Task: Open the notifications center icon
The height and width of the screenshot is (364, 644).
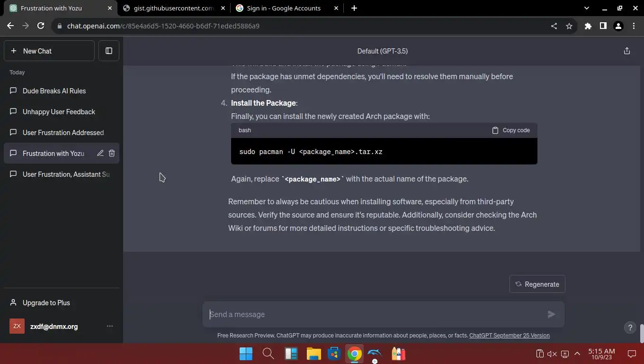Action: point(632,354)
